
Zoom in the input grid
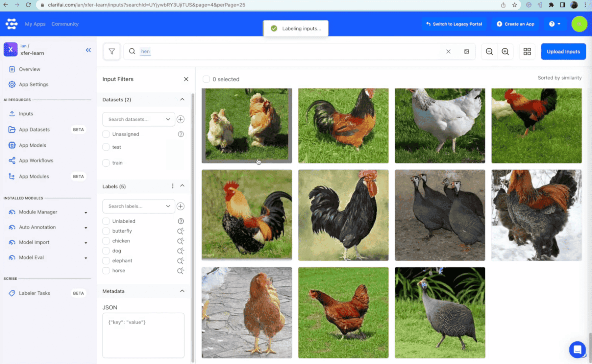[505, 52]
